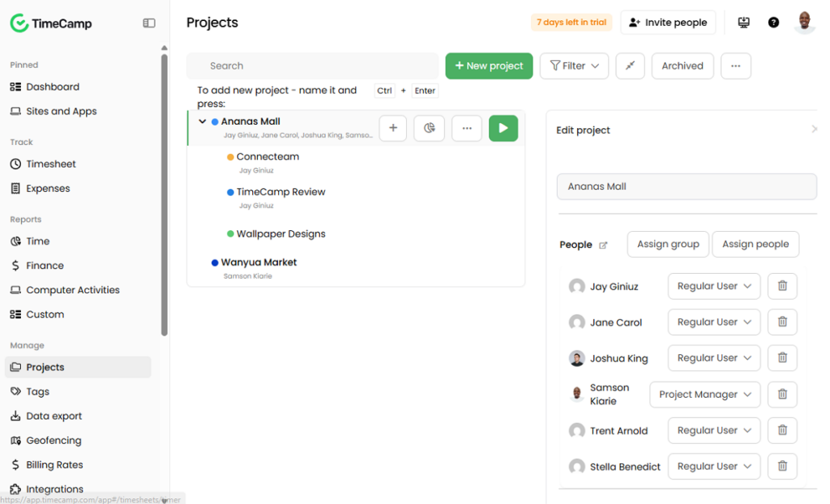This screenshot has height=504, width=830.
Task: Collapse the sidebar with the panel icon
Action: click(x=149, y=23)
